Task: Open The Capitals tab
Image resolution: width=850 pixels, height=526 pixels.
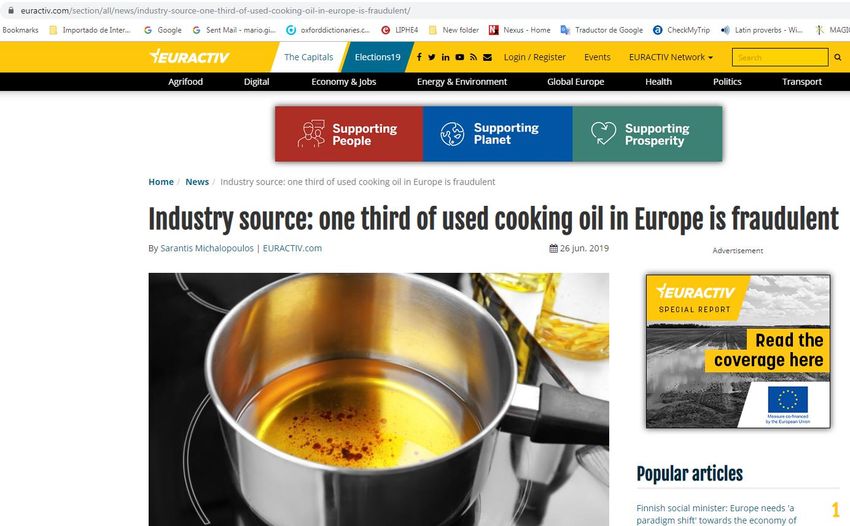Action: coord(308,57)
